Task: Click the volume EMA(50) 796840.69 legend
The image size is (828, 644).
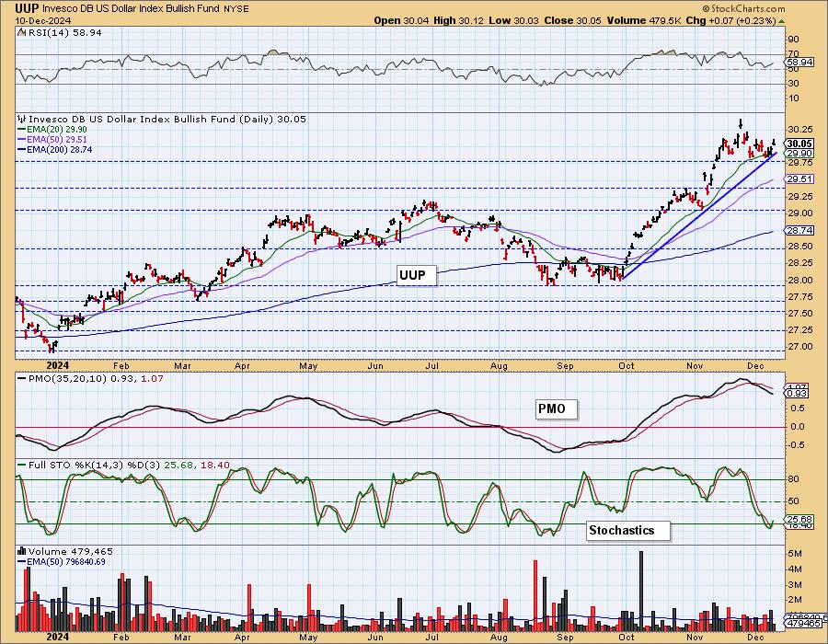Action: (62, 561)
